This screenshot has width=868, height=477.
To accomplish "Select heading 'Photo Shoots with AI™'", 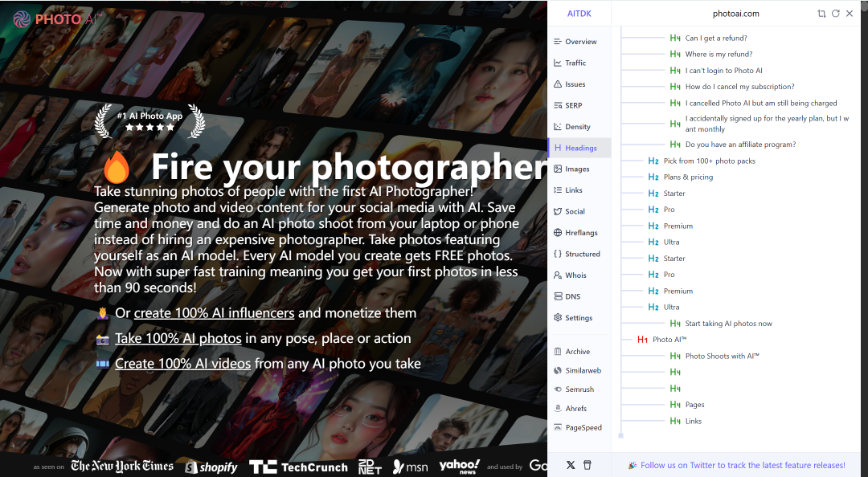I will [722, 356].
